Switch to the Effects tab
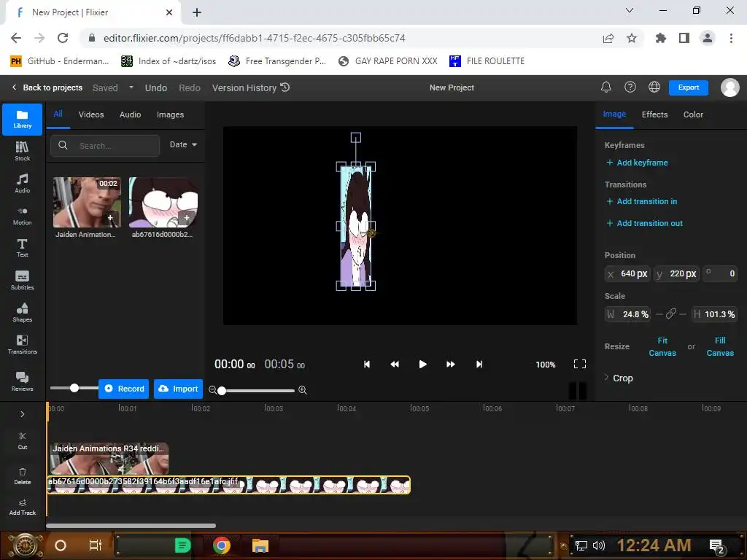Viewport: 747px width, 560px height. [x=654, y=114]
